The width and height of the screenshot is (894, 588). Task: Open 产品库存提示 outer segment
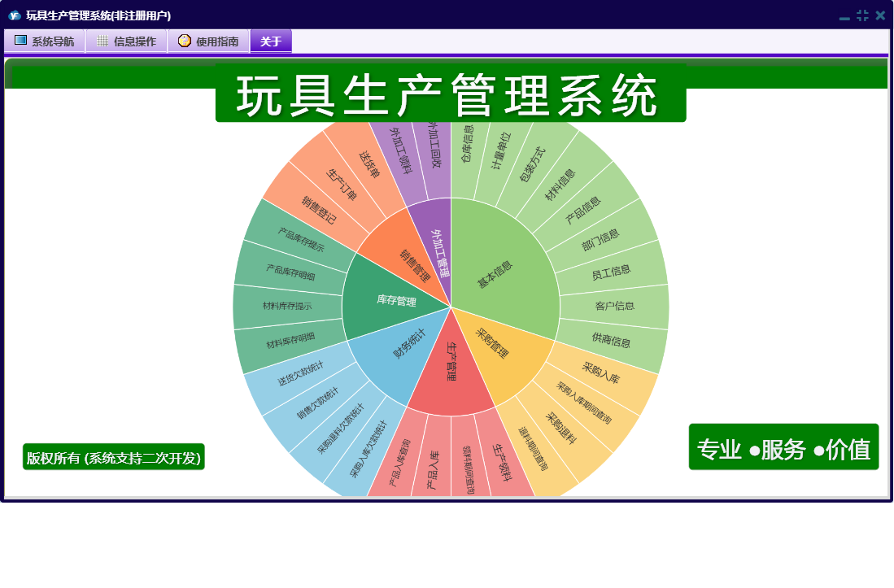[300, 239]
